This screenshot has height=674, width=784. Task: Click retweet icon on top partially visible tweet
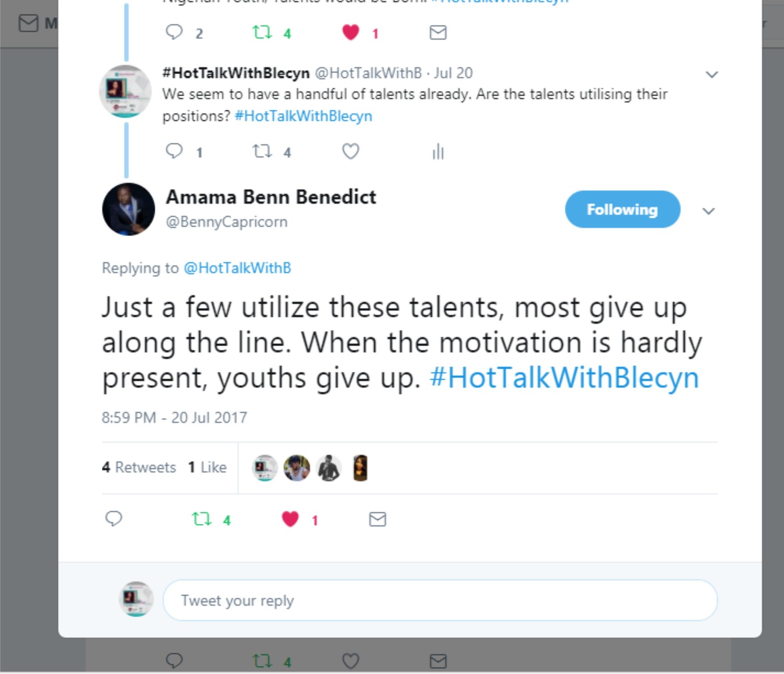[x=262, y=33]
